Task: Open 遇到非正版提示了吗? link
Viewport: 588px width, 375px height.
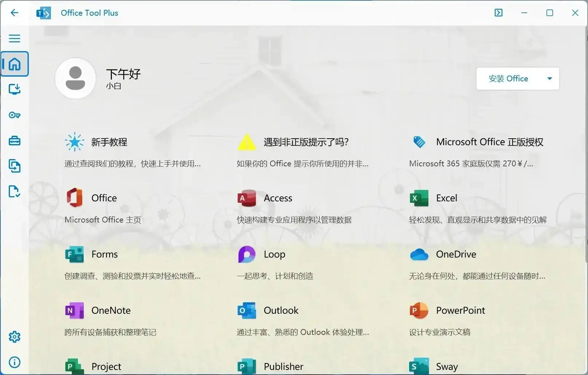Action: coord(306,142)
